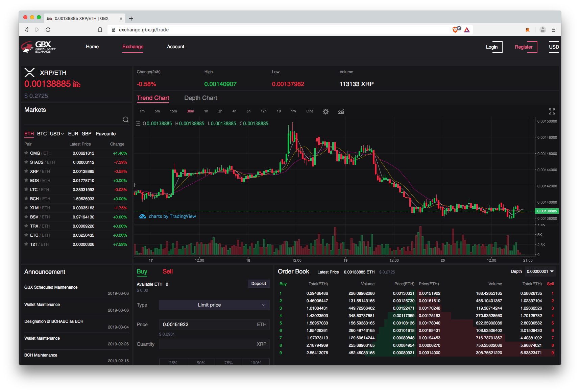This screenshot has height=392, width=580.
Task: Choose 25% of quantity
Action: tap(173, 362)
